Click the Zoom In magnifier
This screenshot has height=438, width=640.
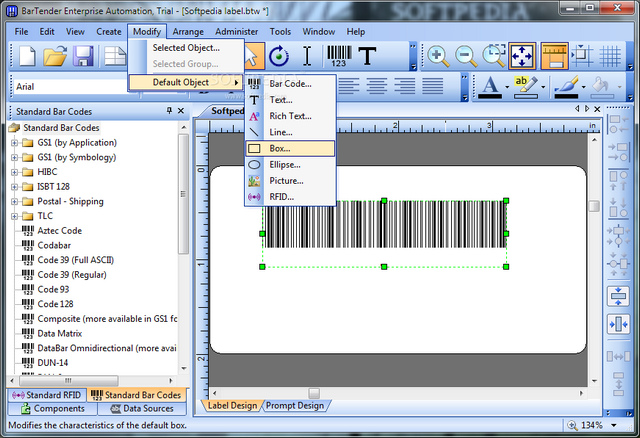point(438,56)
